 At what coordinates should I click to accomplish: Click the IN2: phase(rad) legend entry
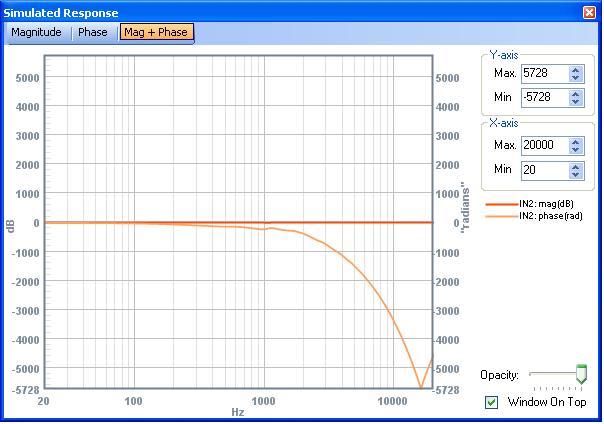click(x=534, y=216)
